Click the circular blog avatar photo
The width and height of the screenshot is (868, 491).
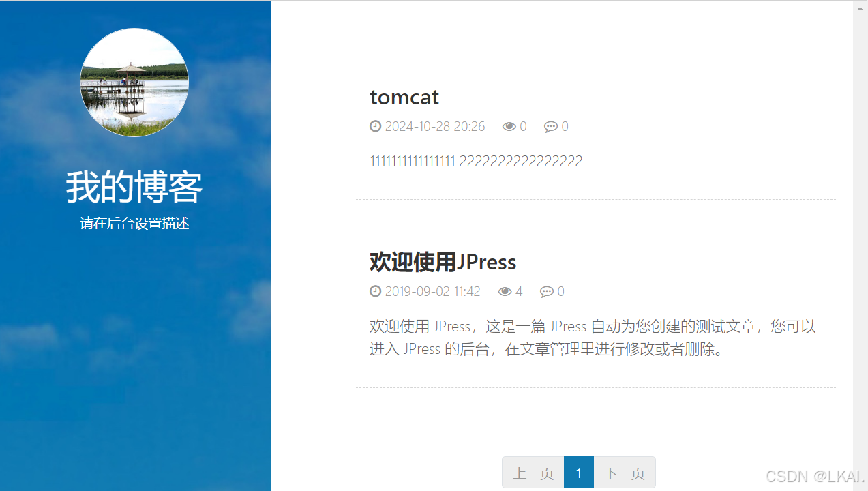[x=134, y=82]
